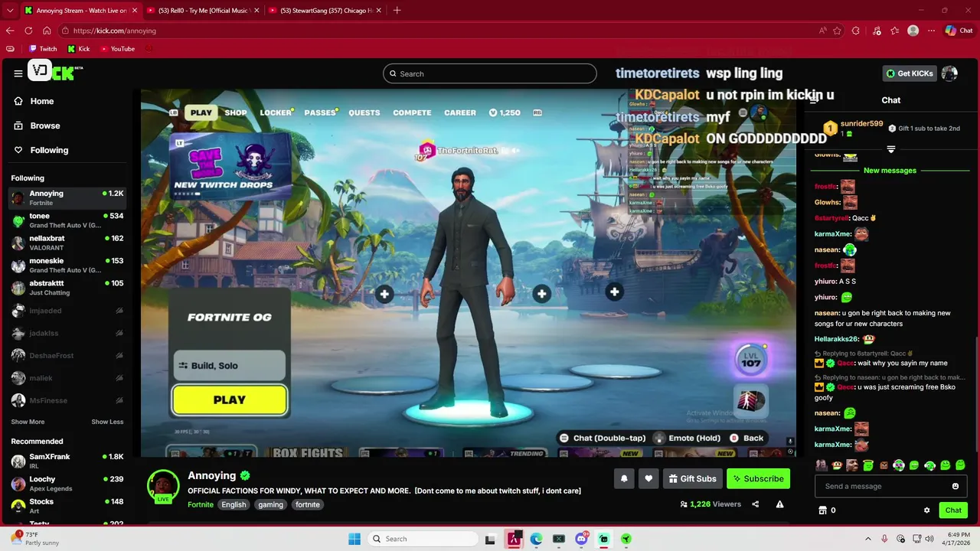
Task: Open moneskie channel in sidebar
Action: pos(67,266)
